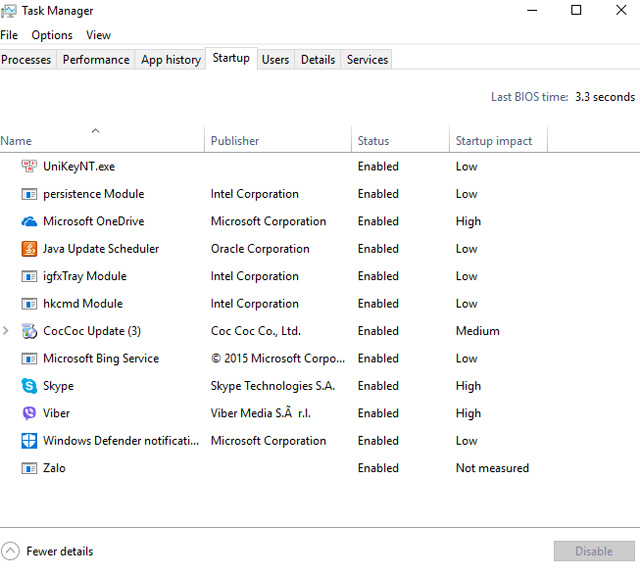Click the Microsoft Bing Service icon
The image size is (640, 575).
point(29,358)
